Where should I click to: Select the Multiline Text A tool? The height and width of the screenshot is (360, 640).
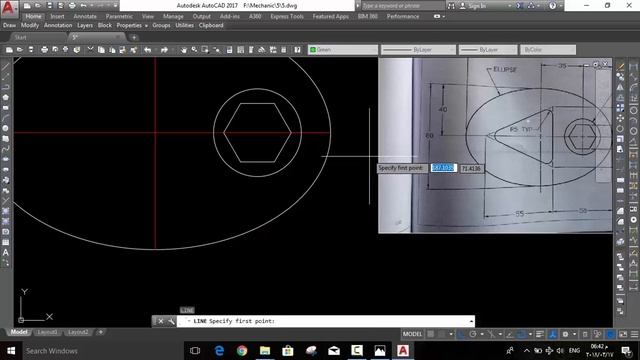[x=6, y=252]
